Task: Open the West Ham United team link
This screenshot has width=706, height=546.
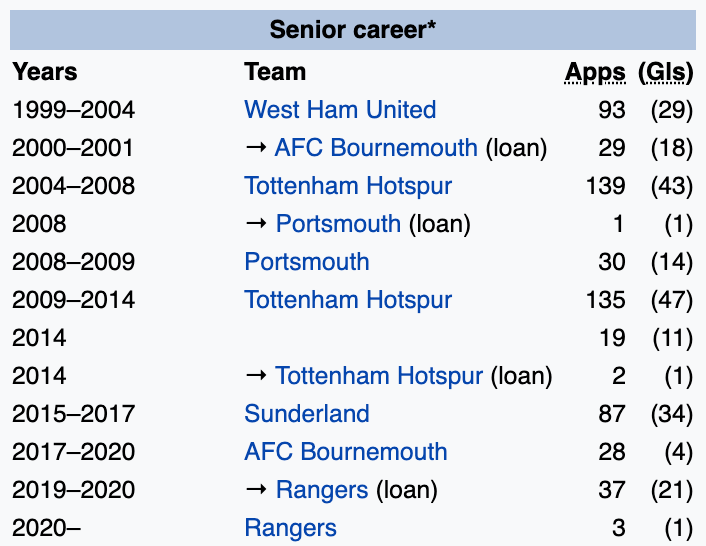Action: pyautogui.click(x=340, y=110)
